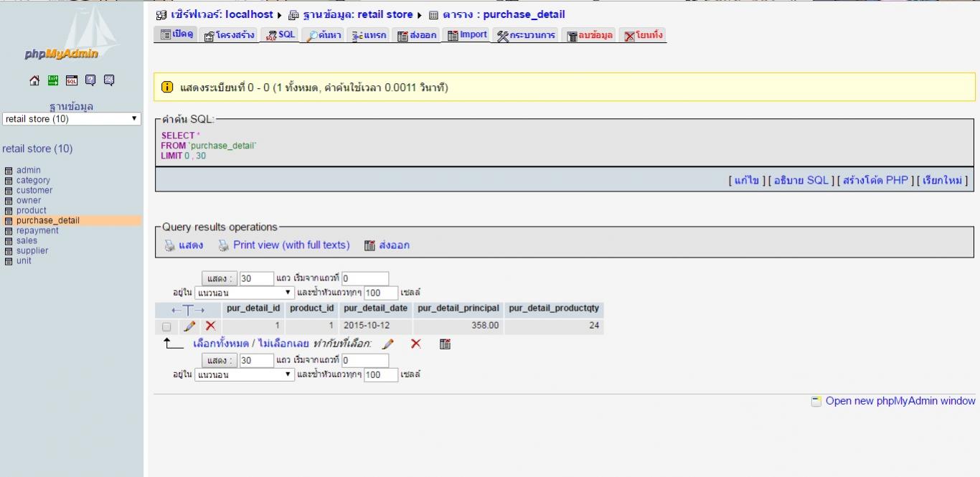
Task: Click ไม่เลือกเลย unselect all link
Action: pos(282,344)
